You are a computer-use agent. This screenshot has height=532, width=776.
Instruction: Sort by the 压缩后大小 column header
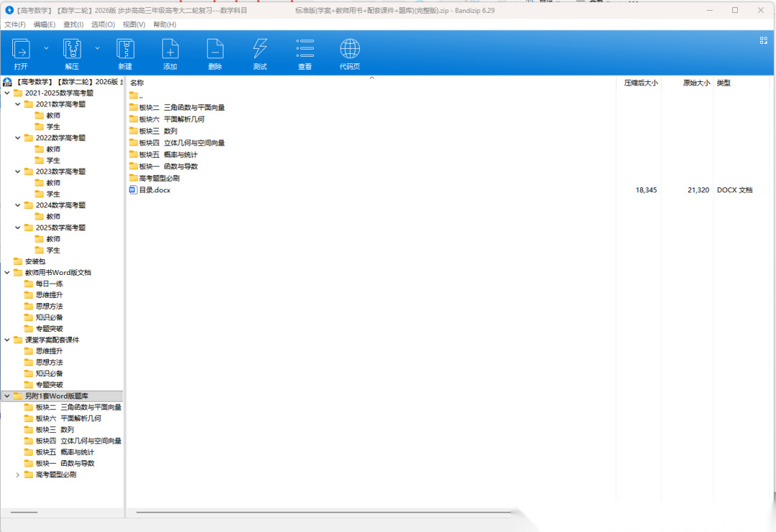pos(640,83)
